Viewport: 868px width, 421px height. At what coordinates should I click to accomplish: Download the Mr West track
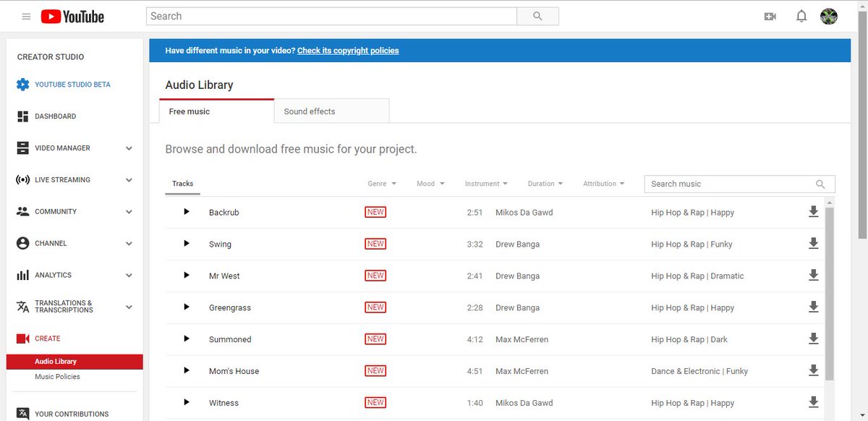click(x=813, y=276)
